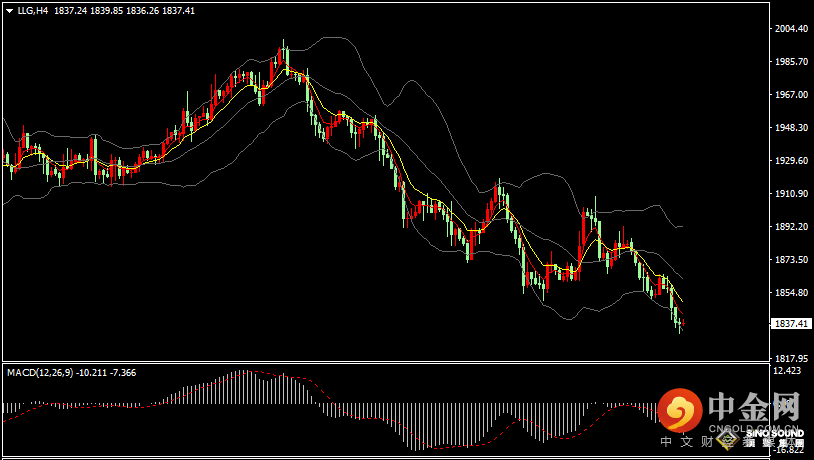The image size is (814, 460).
Task: Click the chart title dropdown triangle beside LLG,H4
Action: click(x=9, y=11)
